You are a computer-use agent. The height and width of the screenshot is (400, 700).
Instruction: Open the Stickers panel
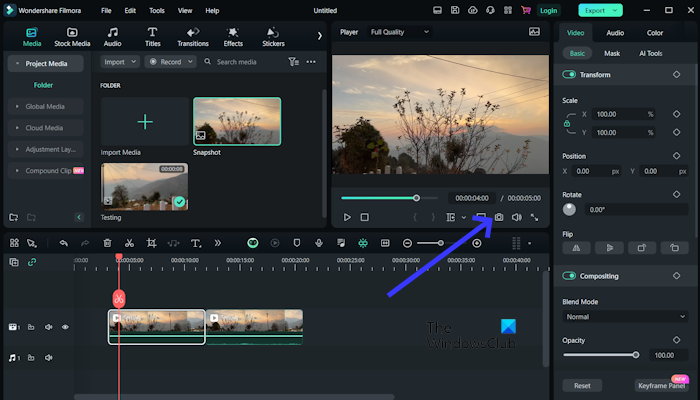273,37
